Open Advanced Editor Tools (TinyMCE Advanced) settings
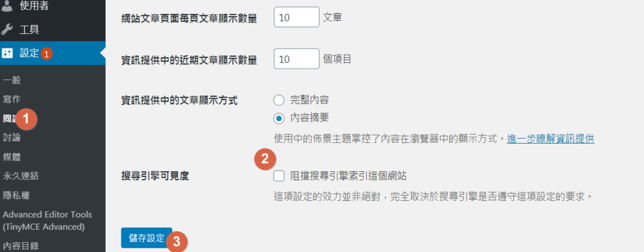 tap(48, 220)
